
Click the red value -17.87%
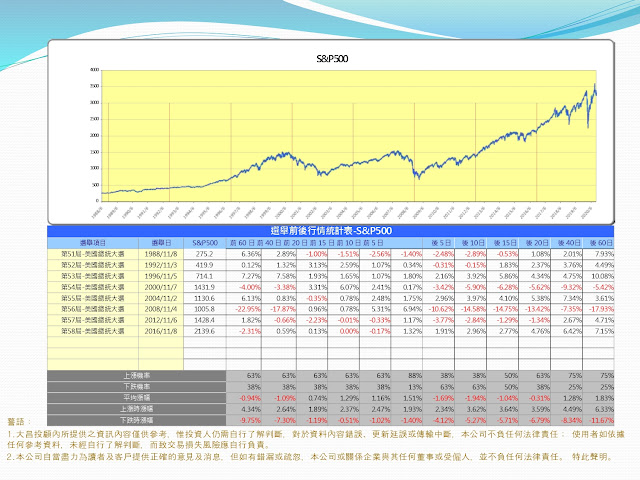click(283, 309)
